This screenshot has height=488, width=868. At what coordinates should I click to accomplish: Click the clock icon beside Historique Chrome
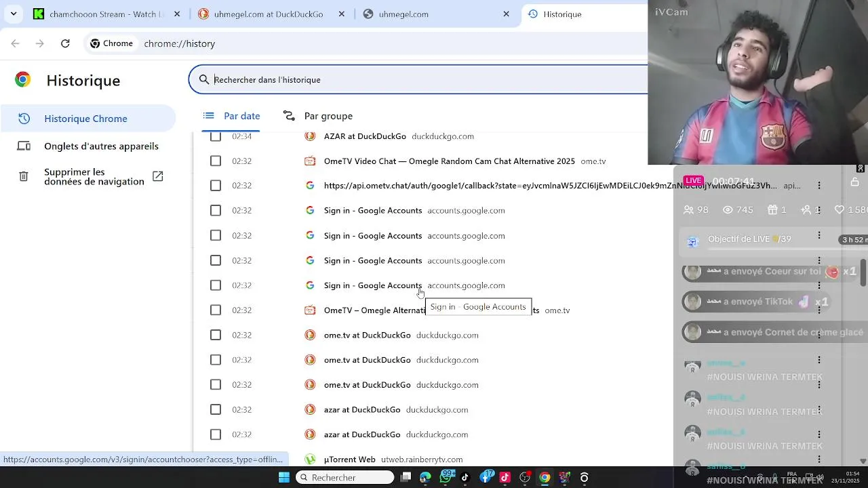point(24,119)
